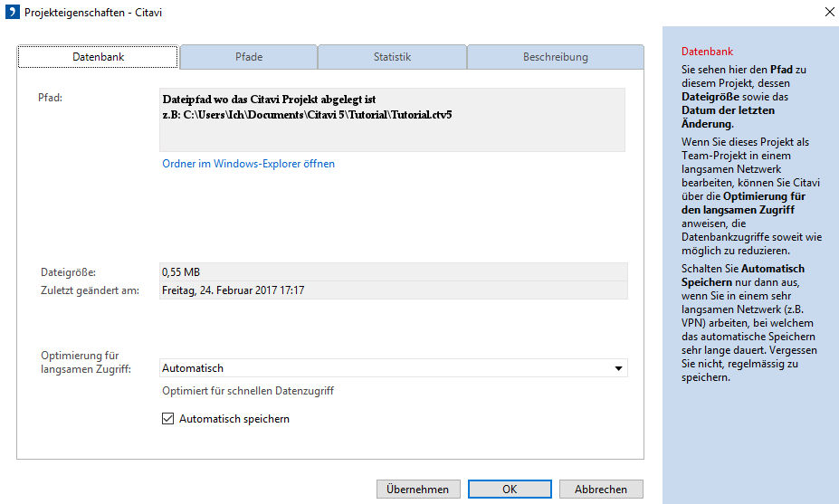Confirm with the OK button

pos(510,489)
